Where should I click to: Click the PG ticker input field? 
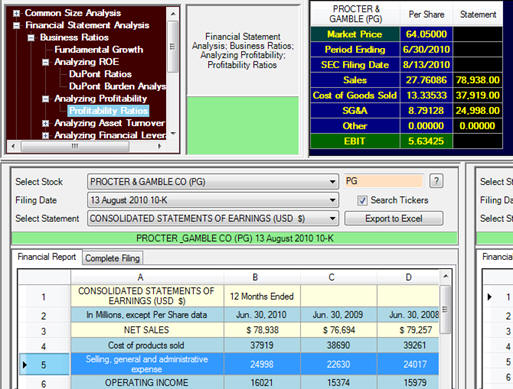point(384,181)
